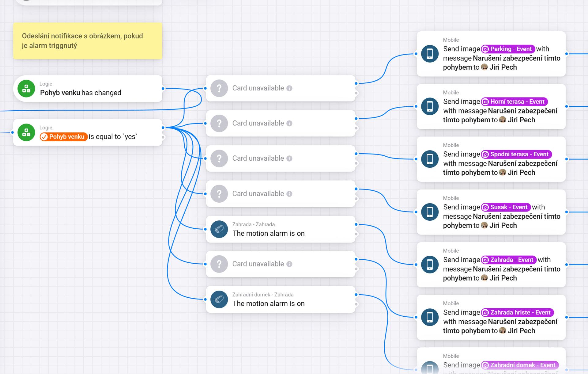Click the mobile phone icon on the Parking card
The height and width of the screenshot is (374, 588).
430,54
